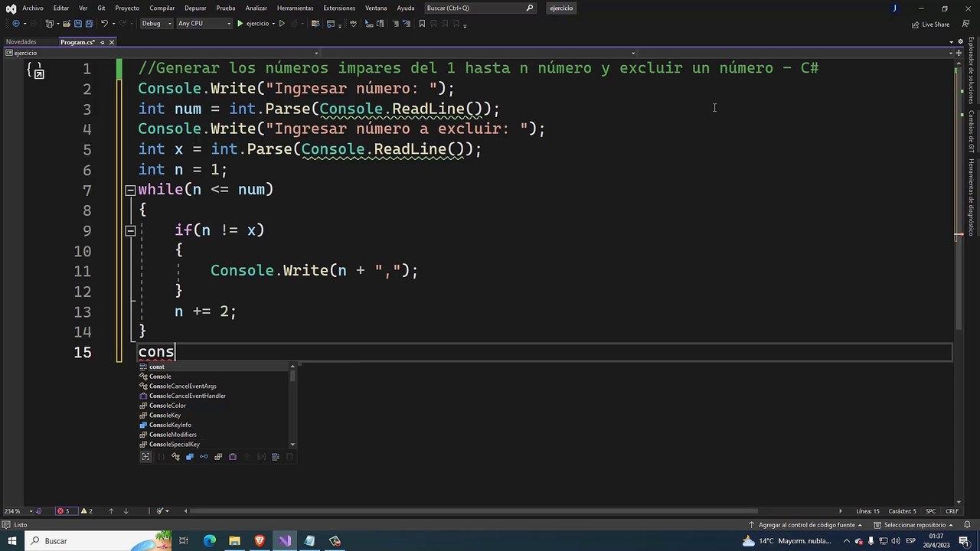Image resolution: width=980 pixels, height=551 pixels.
Task: Toggle the delegates filter in IntelliSense
Action: [x=233, y=457]
